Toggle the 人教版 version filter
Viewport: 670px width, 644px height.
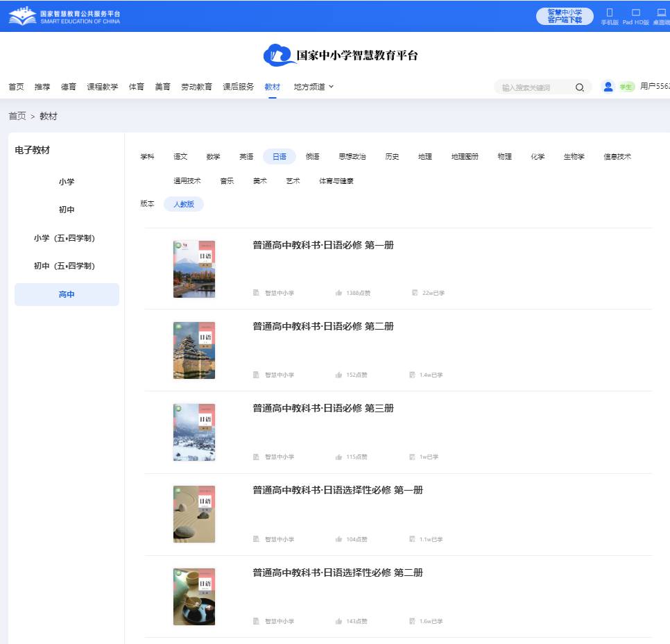pos(183,203)
